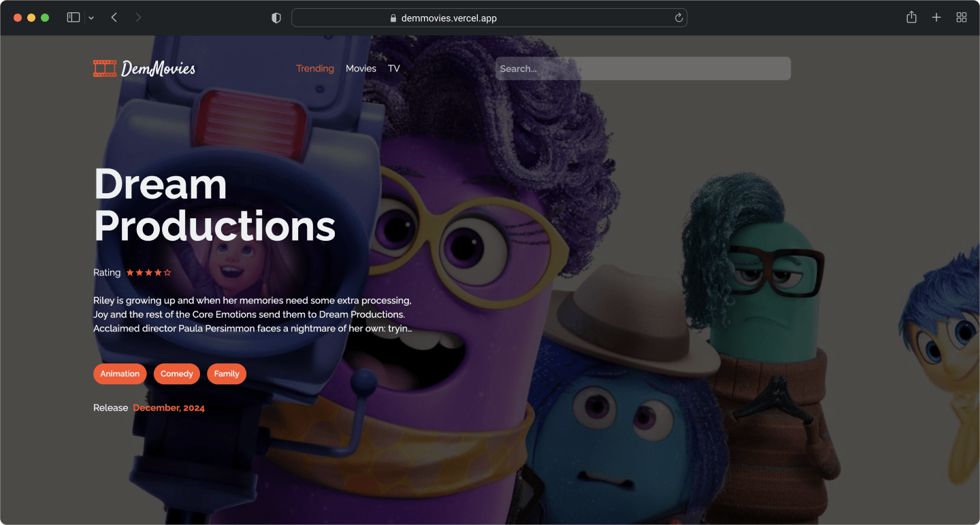The image size is (980, 525).
Task: Toggle the Safari sidebar icon
Action: (x=73, y=18)
